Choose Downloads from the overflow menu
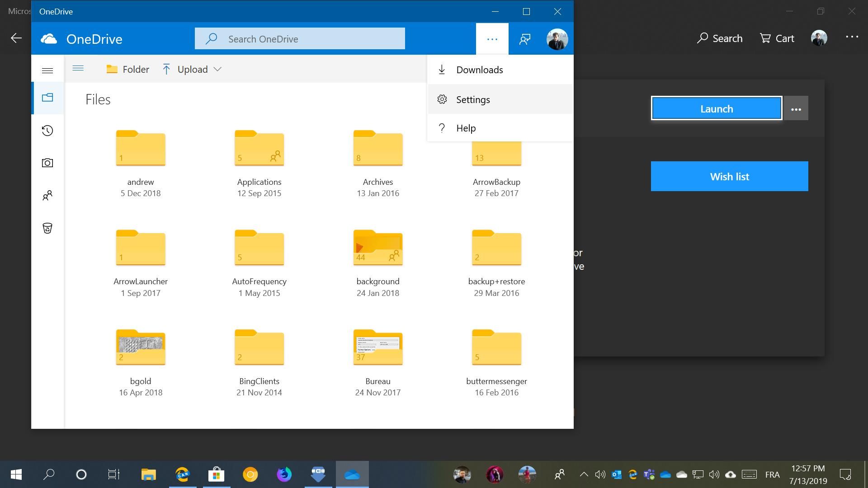This screenshot has height=488, width=868. tap(479, 70)
